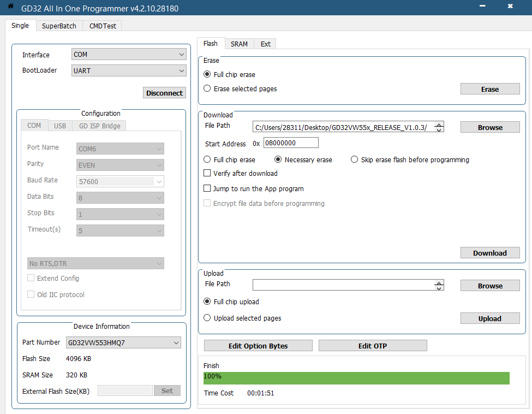Browse for the download file
Image resolution: width=532 pixels, height=414 pixels.
coord(490,127)
